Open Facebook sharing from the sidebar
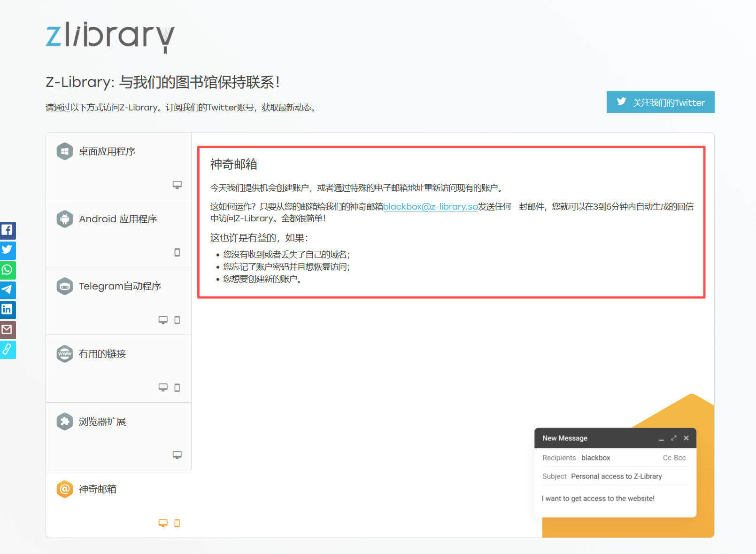The width and height of the screenshot is (756, 554). [x=8, y=230]
